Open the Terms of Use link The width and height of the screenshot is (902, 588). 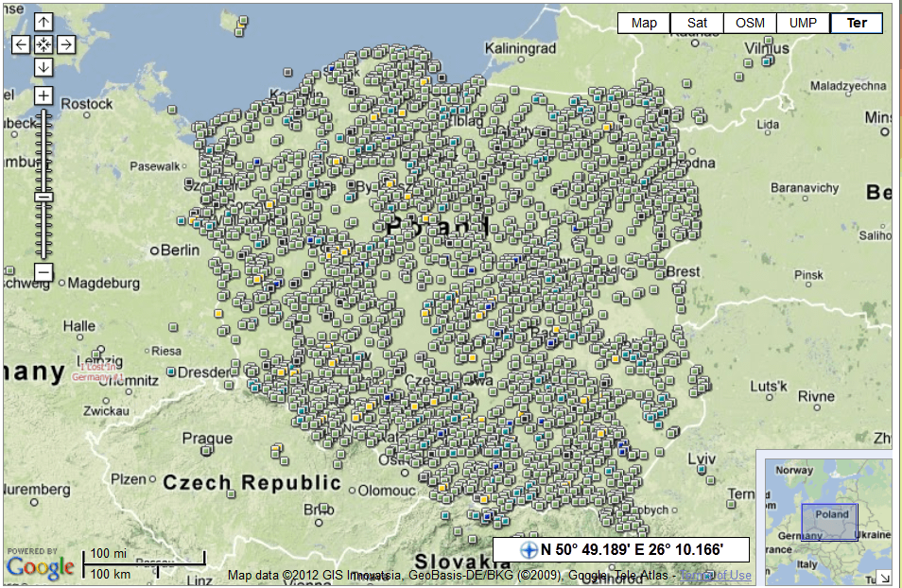(716, 576)
